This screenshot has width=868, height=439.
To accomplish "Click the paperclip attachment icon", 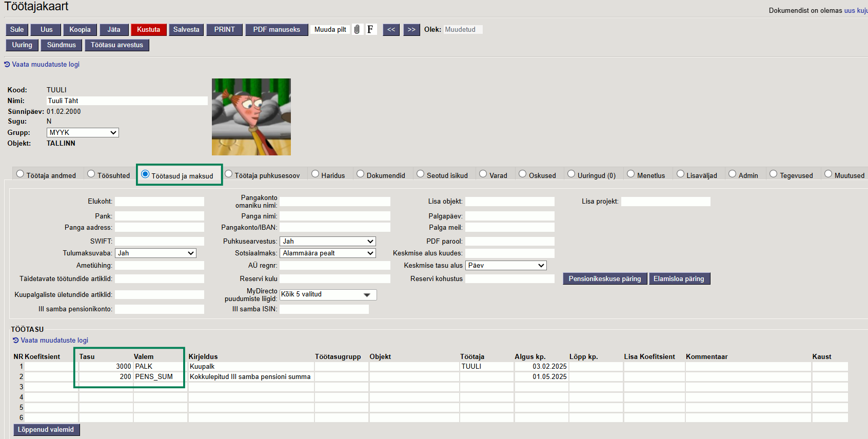I will point(357,30).
